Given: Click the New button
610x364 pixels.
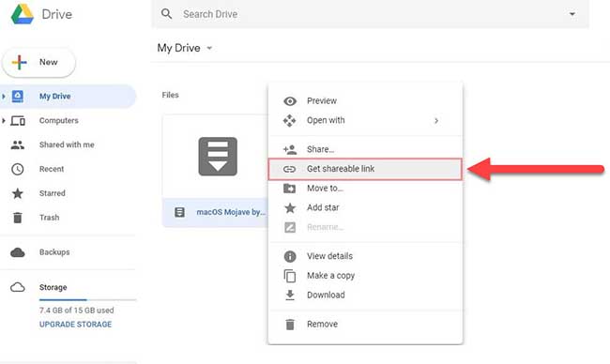Looking at the screenshot, I should point(38,62).
